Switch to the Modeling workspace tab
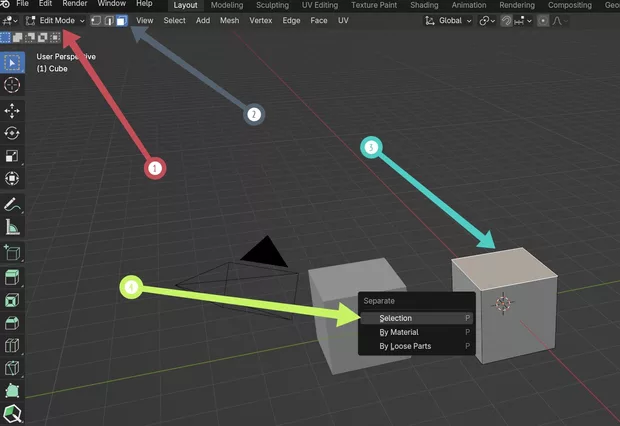620x426 pixels. click(x=226, y=5)
